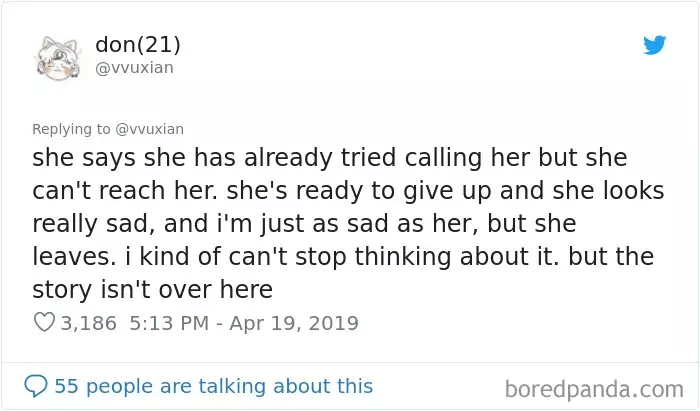The width and height of the screenshot is (700, 411).
Task: Click the Twitter bird logo icon
Action: (654, 46)
